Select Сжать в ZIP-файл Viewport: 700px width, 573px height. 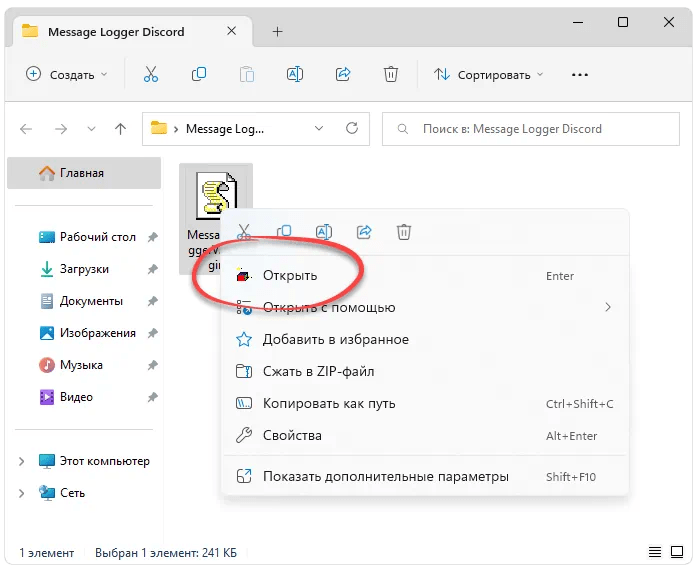[x=425, y=371]
